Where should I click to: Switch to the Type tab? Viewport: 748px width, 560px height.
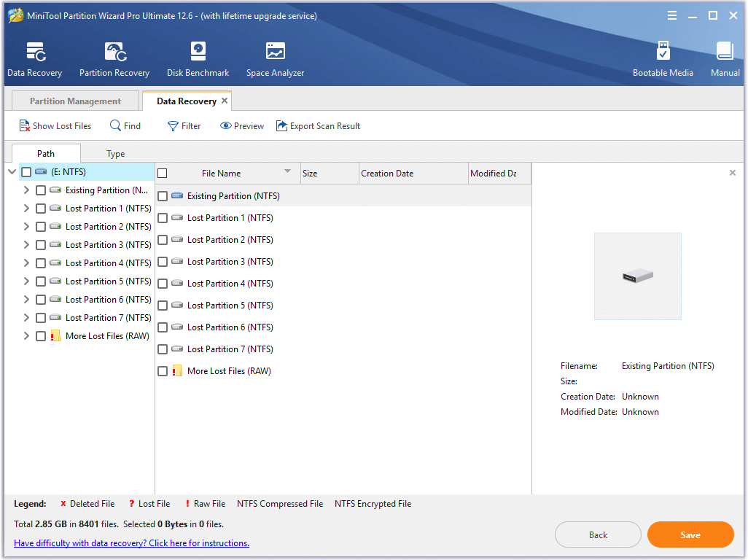[115, 154]
